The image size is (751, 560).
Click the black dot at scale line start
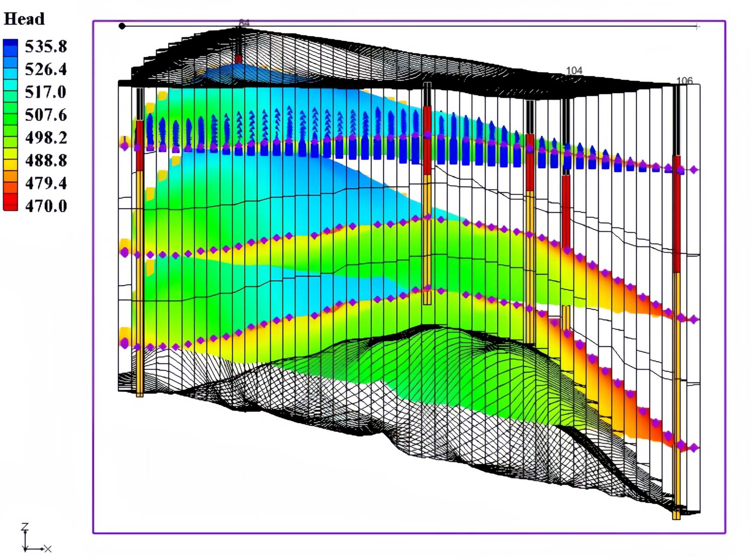122,26
